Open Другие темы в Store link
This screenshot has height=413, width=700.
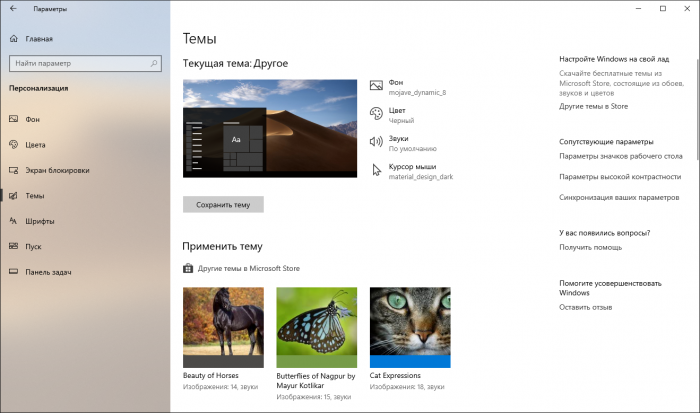pos(593,106)
